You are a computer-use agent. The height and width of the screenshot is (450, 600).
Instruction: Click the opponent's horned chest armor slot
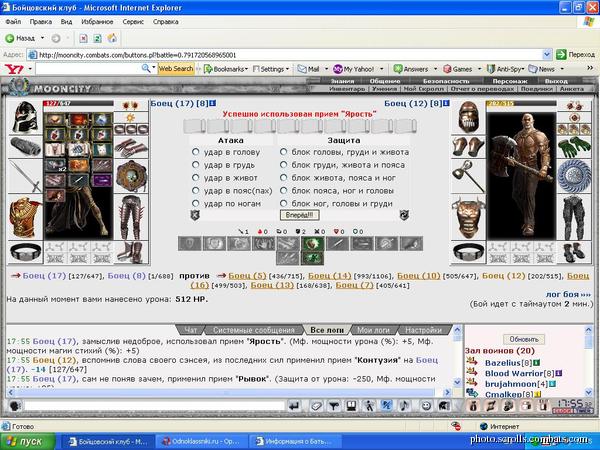pyautogui.click(x=468, y=217)
